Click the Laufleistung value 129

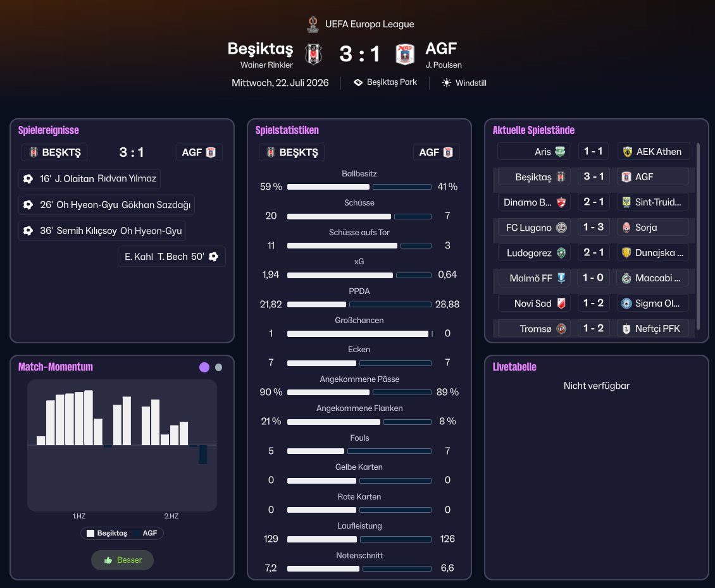(x=271, y=539)
